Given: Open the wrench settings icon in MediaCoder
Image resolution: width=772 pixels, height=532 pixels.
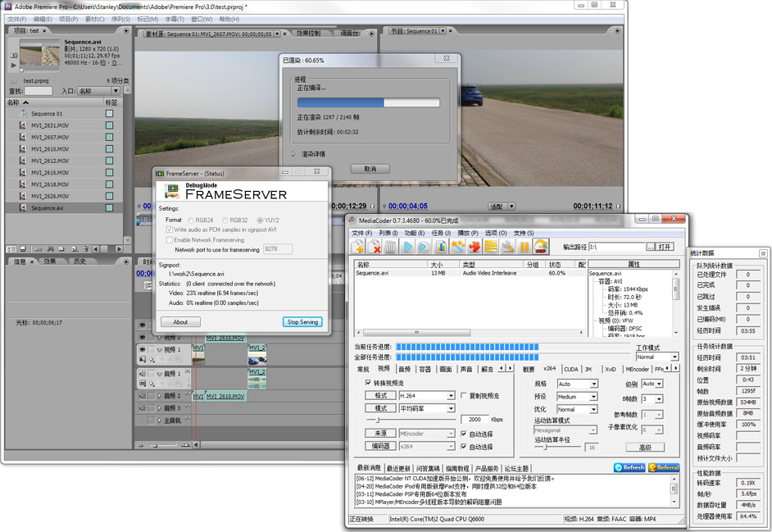Looking at the screenshot, I should [507, 246].
